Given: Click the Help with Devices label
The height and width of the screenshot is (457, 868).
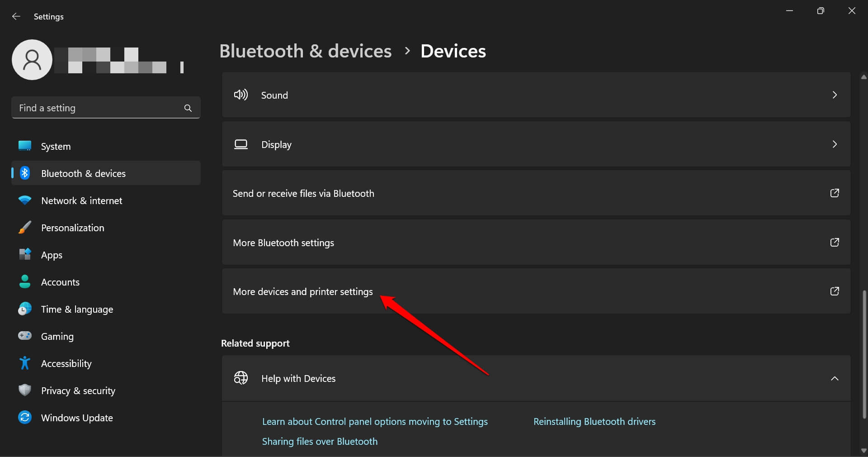Looking at the screenshot, I should [298, 378].
